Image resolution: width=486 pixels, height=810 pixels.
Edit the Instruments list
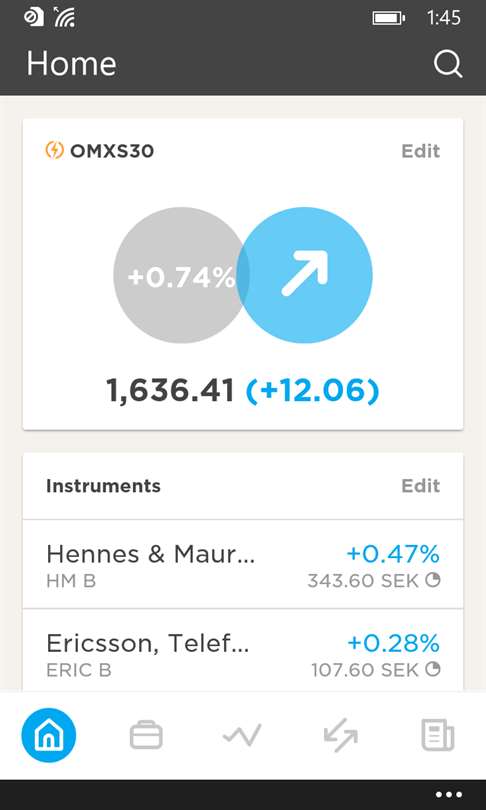[420, 486]
